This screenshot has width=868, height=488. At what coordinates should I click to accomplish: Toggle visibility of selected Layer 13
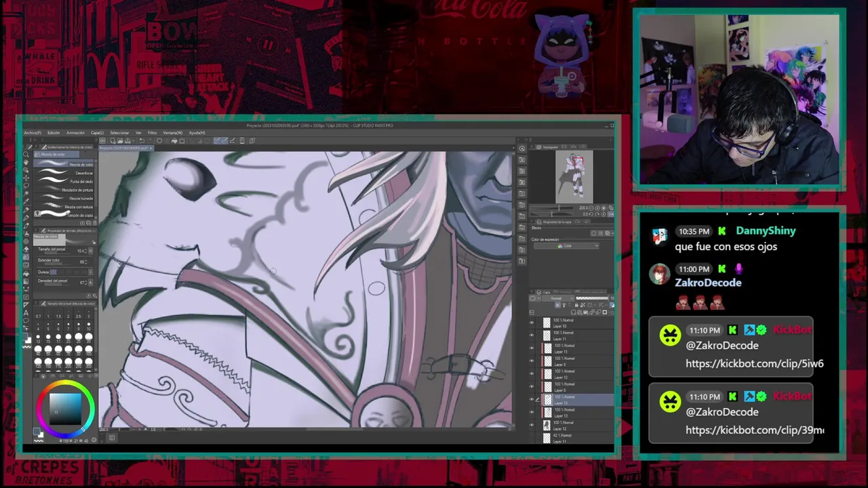coord(532,400)
